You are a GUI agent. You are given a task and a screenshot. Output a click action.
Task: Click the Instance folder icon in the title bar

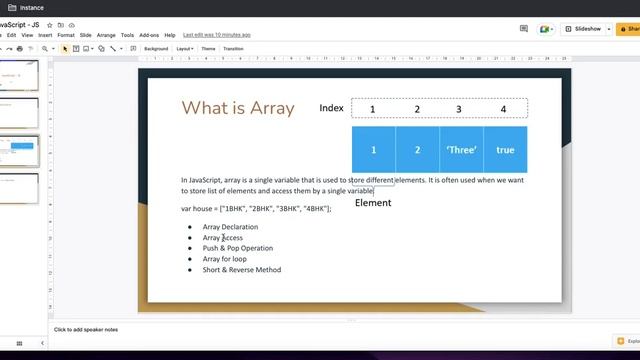(12, 8)
